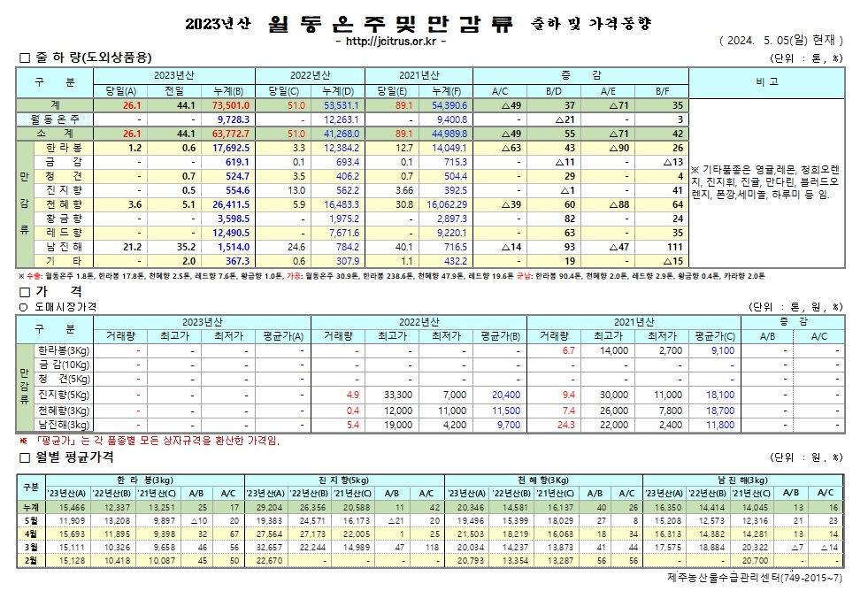The image size is (868, 599).
Task: Click the 증감 header in shipment table
Action: tap(581, 74)
